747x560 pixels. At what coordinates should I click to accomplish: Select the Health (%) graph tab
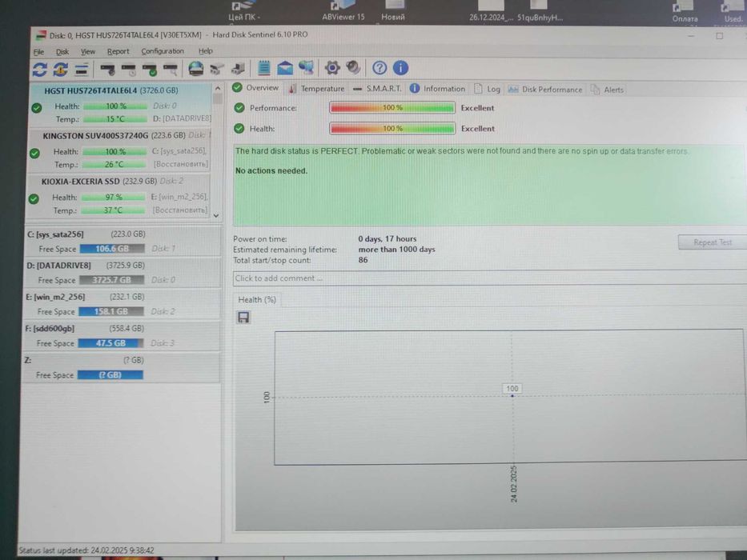[x=257, y=299]
